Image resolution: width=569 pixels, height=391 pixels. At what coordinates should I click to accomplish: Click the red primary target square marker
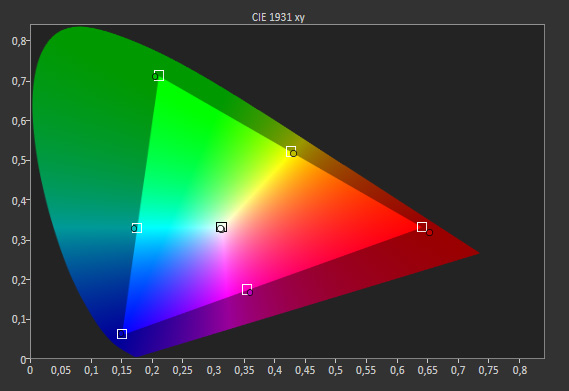(x=422, y=227)
